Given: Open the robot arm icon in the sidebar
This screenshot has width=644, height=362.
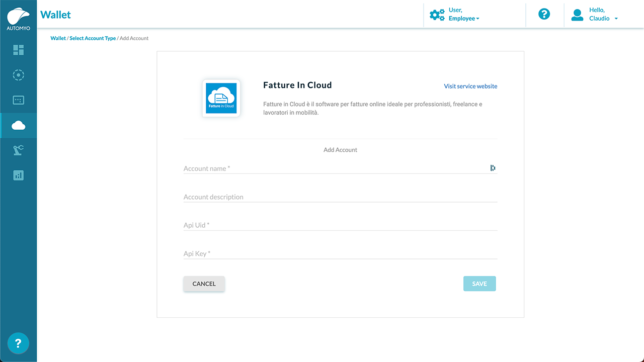Looking at the screenshot, I should click(x=19, y=150).
